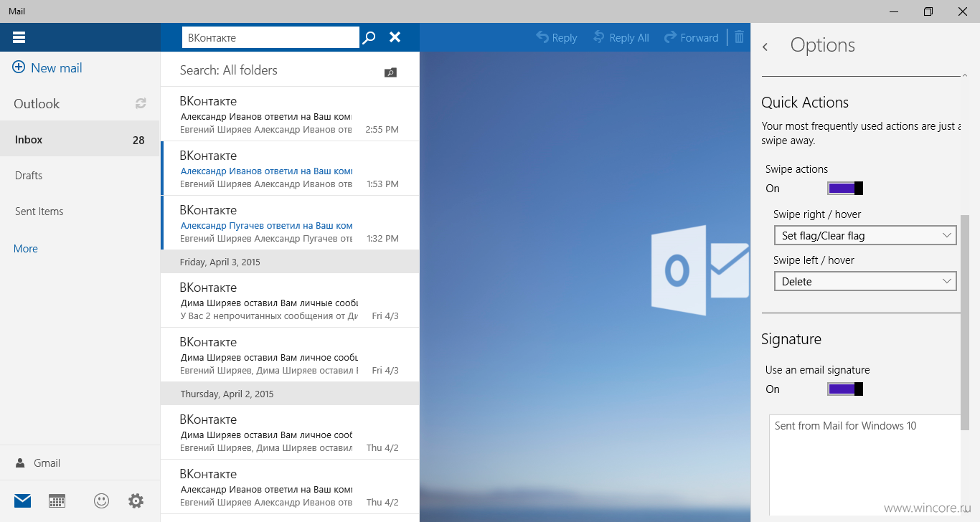Click the Inbox unread count 28

[x=138, y=140]
